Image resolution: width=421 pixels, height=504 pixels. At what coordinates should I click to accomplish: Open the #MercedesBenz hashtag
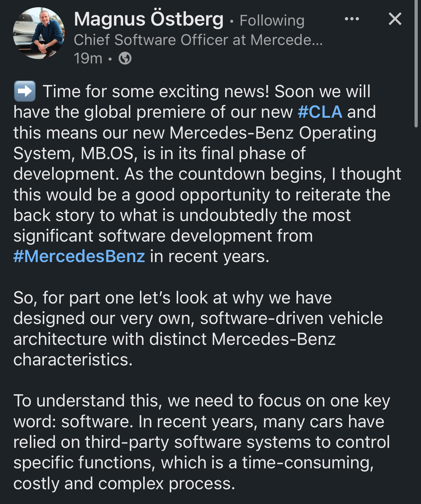tap(79, 256)
